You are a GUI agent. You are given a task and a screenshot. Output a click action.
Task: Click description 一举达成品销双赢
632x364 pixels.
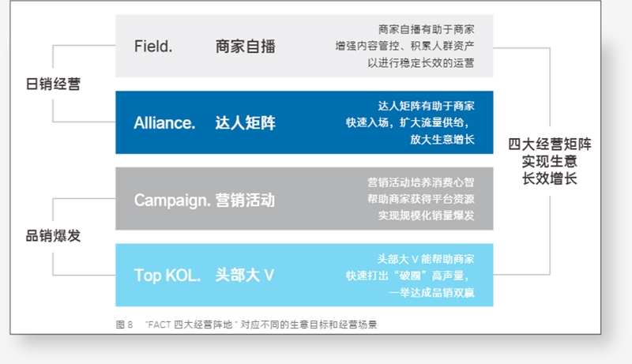point(431,292)
